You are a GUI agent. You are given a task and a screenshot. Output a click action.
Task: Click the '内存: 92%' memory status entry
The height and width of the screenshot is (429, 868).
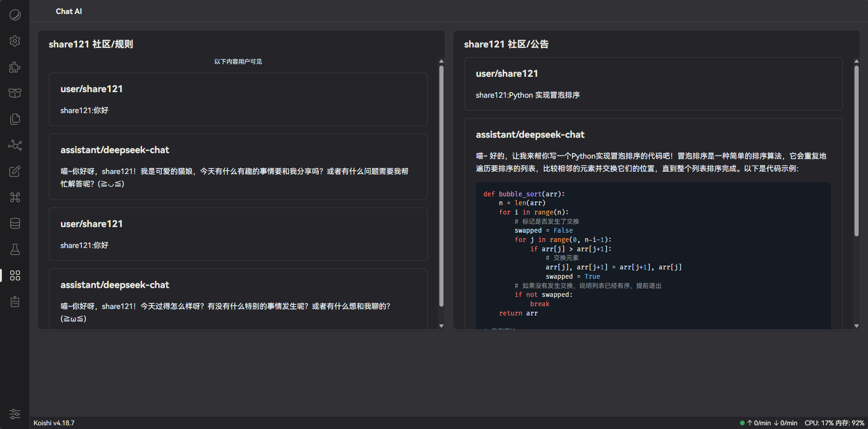point(850,423)
